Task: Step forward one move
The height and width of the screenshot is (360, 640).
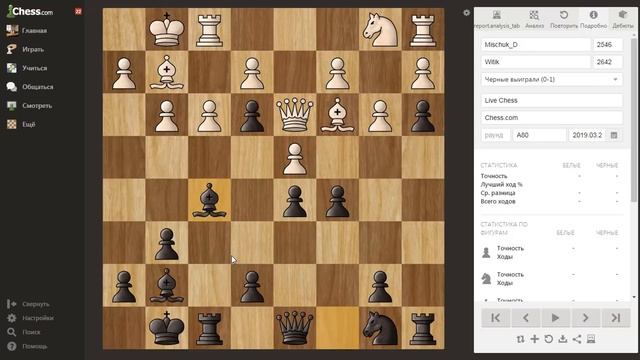Action: [585, 318]
